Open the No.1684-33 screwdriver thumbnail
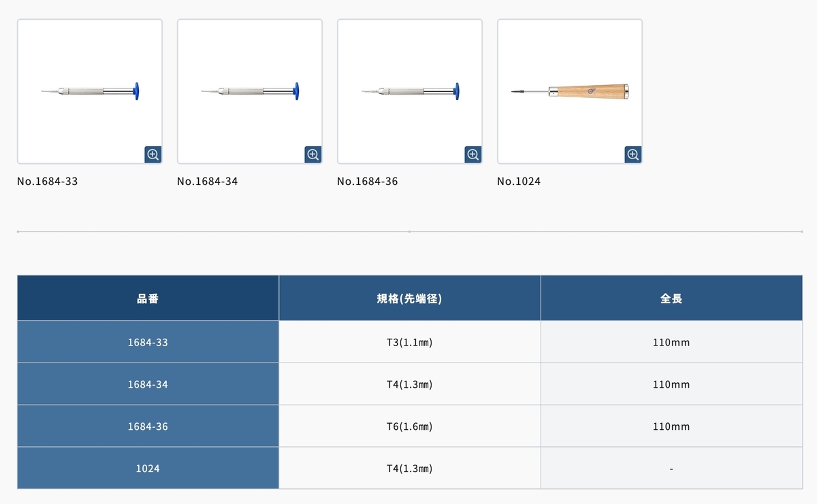This screenshot has height=504, width=817. 90,91
